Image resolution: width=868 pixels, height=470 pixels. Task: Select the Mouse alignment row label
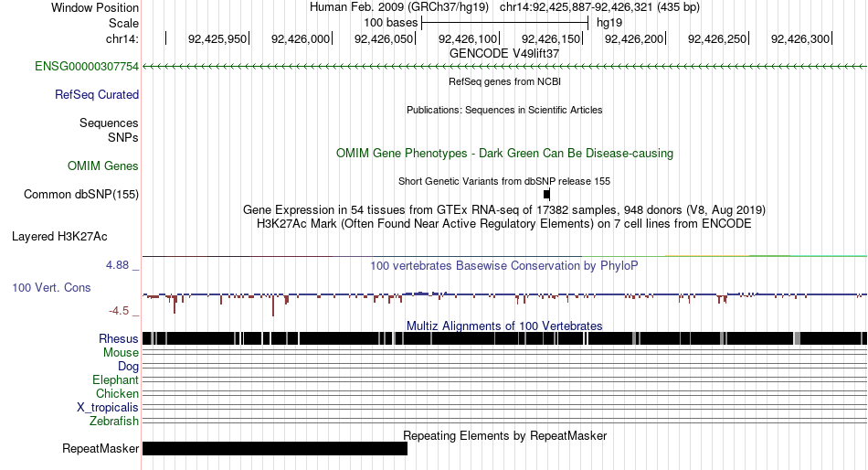point(121,353)
